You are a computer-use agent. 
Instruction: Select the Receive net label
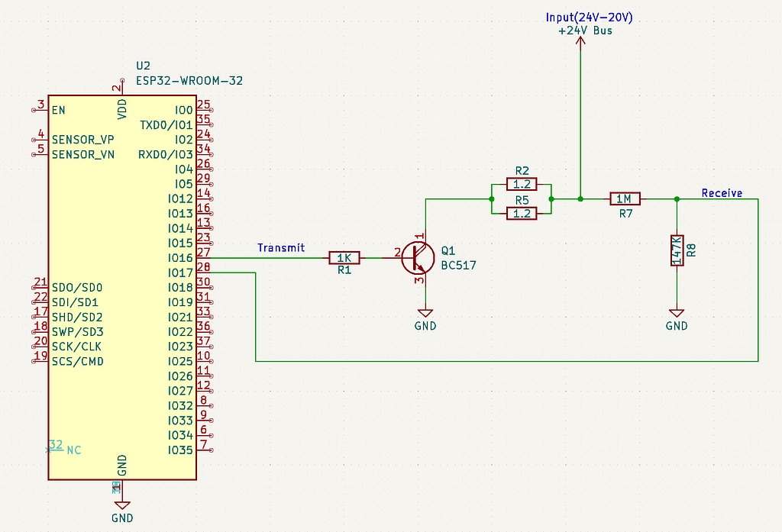722,193
